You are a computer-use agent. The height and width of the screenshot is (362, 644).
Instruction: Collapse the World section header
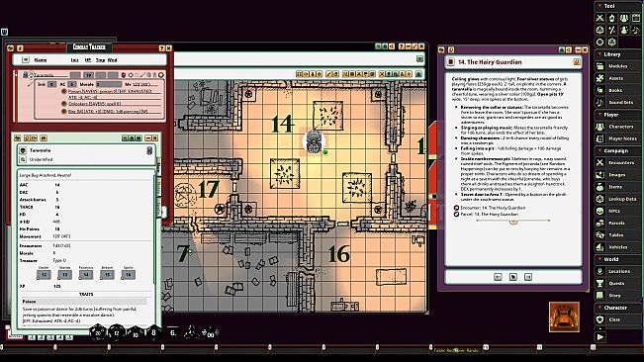coord(617,259)
